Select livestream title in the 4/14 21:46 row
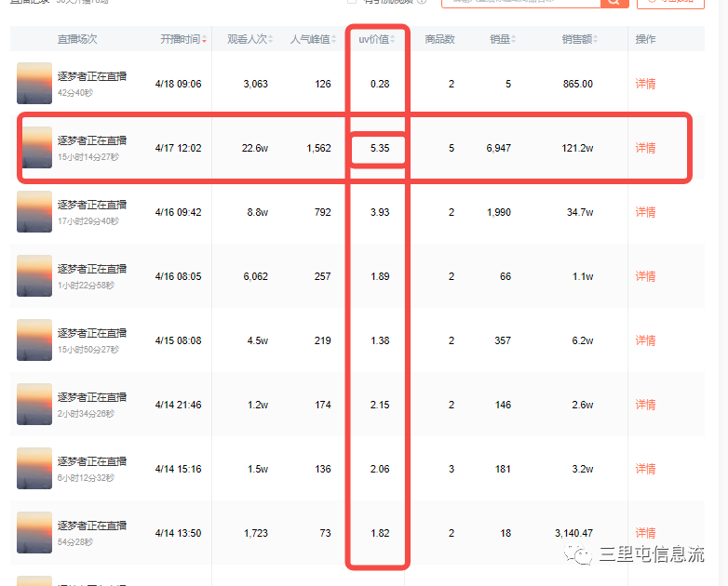Image resolution: width=728 pixels, height=586 pixels. (x=92, y=397)
